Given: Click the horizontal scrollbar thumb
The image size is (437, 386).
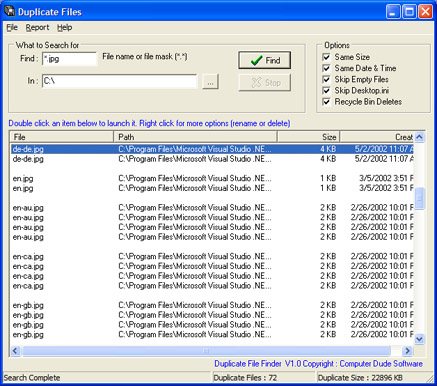Looking at the screenshot, I should [206, 351].
